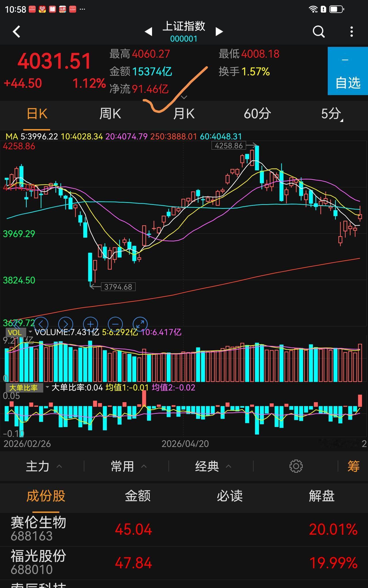The width and height of the screenshot is (368, 588).
Task: Zoom in chart with plus icon
Action: [91, 324]
